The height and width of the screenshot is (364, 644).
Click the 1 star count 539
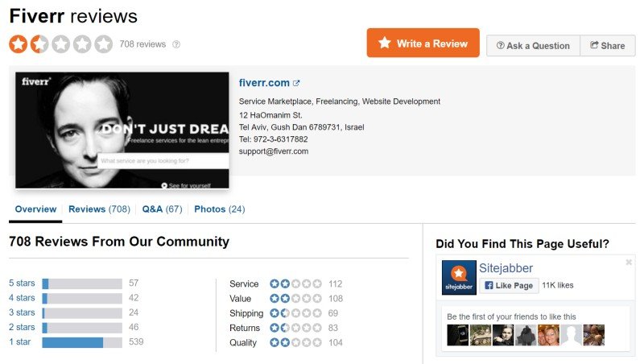click(x=136, y=341)
